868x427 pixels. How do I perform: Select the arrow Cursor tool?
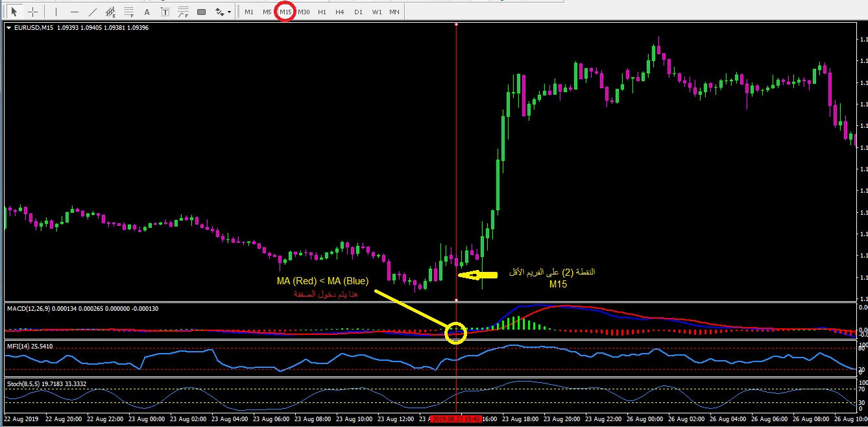[x=14, y=12]
